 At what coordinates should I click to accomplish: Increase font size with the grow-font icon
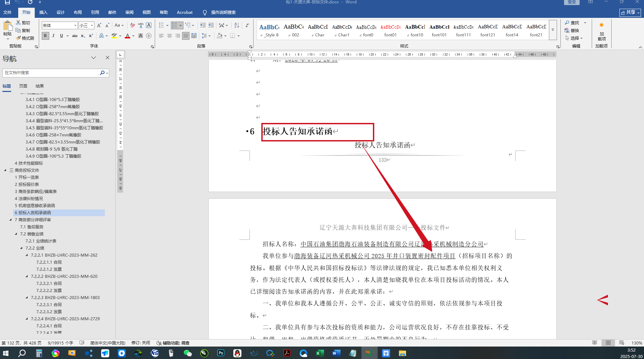(99, 26)
